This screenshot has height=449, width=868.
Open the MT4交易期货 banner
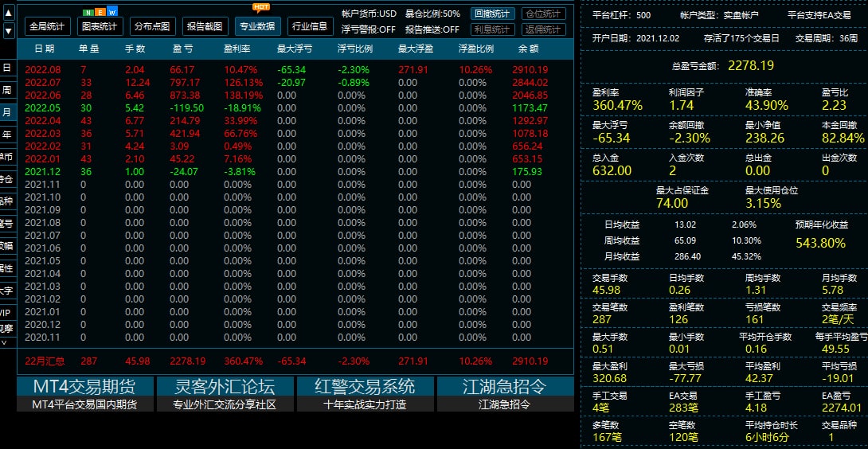click(x=84, y=393)
